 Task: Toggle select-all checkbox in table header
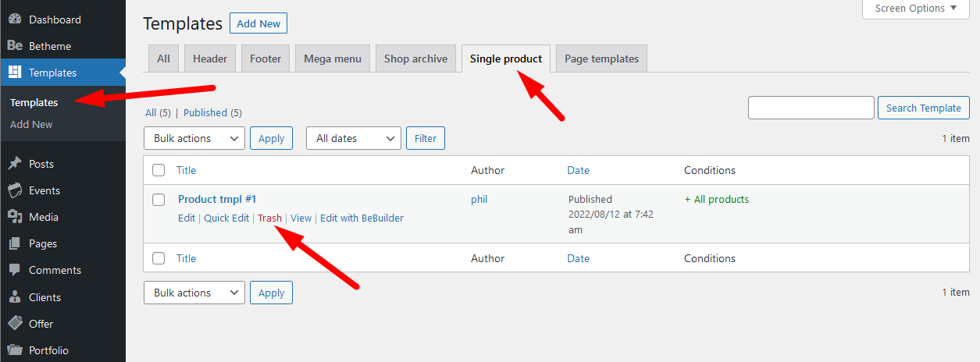click(x=159, y=170)
